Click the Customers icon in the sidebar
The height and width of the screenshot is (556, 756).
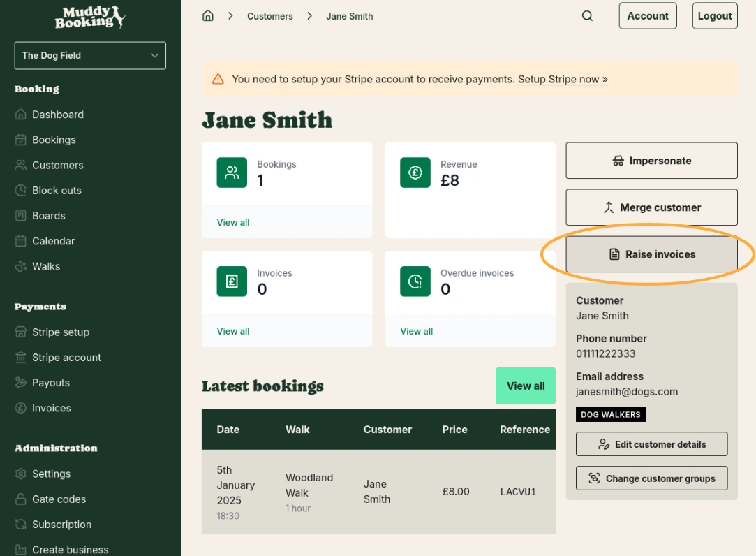[x=22, y=165]
